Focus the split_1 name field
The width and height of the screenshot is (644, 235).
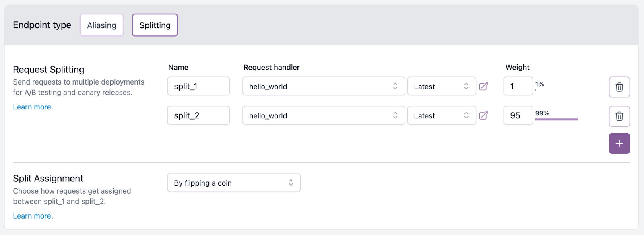click(198, 86)
